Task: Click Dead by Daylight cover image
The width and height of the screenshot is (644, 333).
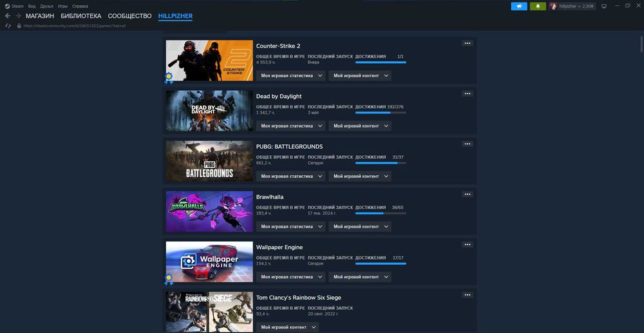Action: [x=209, y=111]
